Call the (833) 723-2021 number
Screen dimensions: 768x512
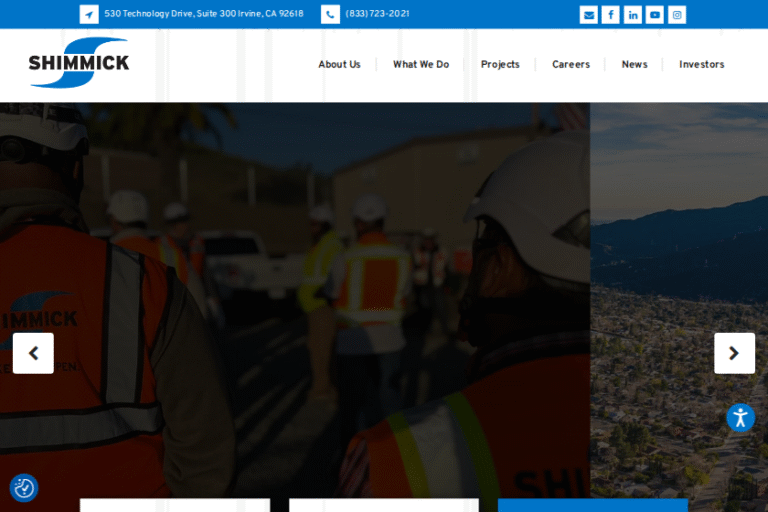377,14
